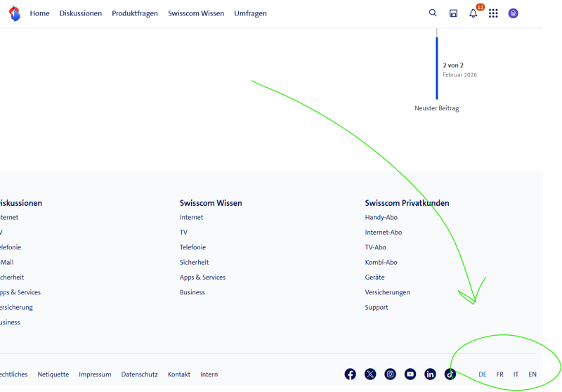Open the YouTube social icon
Screen dimensions: 562x392
(410, 374)
